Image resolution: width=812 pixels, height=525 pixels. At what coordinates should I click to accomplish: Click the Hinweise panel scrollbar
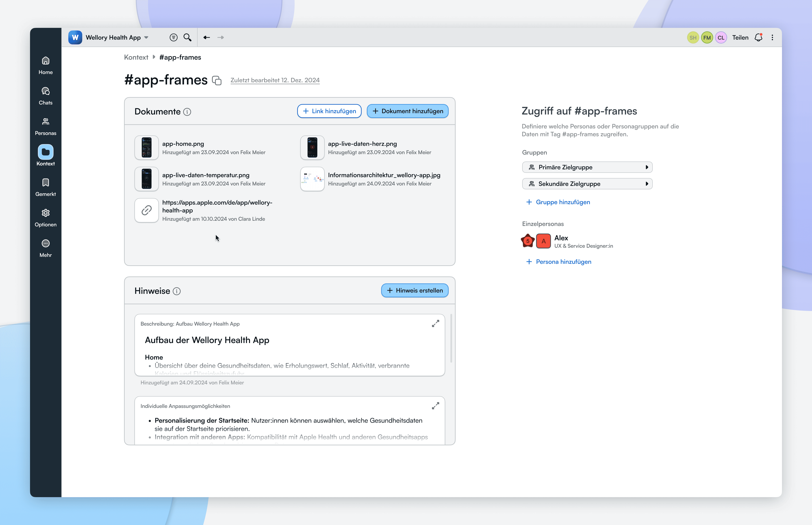(451, 338)
